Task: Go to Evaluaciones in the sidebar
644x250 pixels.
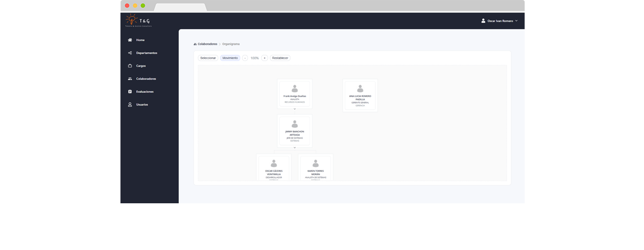Action: click(x=145, y=92)
